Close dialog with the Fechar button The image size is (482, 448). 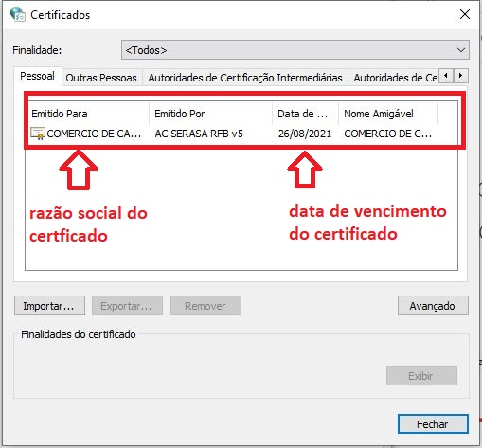[x=433, y=424]
